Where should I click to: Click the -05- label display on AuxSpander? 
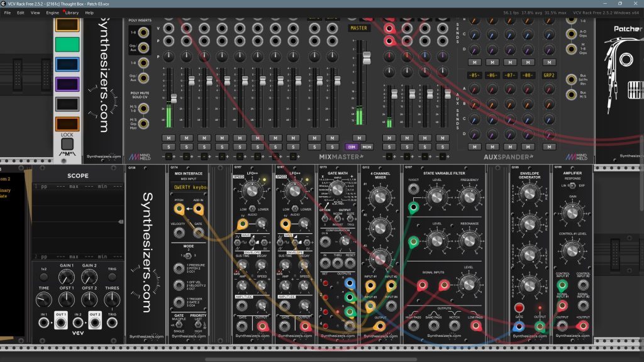(x=474, y=75)
